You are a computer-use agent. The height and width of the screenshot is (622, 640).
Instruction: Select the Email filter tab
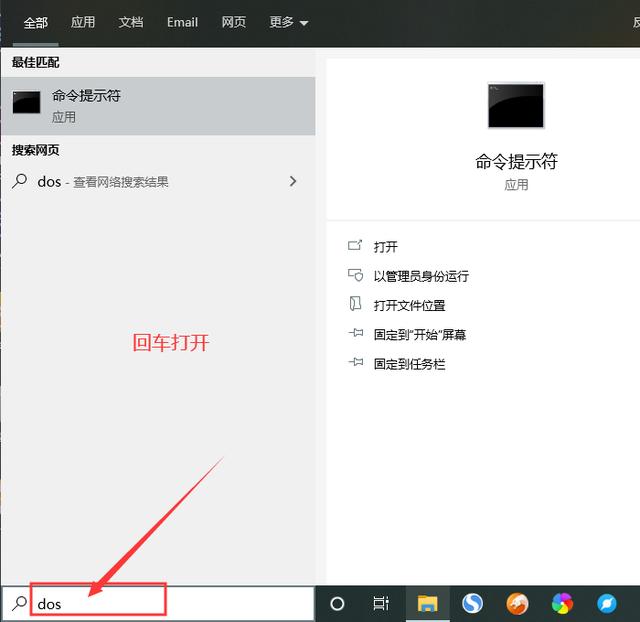coord(182,22)
